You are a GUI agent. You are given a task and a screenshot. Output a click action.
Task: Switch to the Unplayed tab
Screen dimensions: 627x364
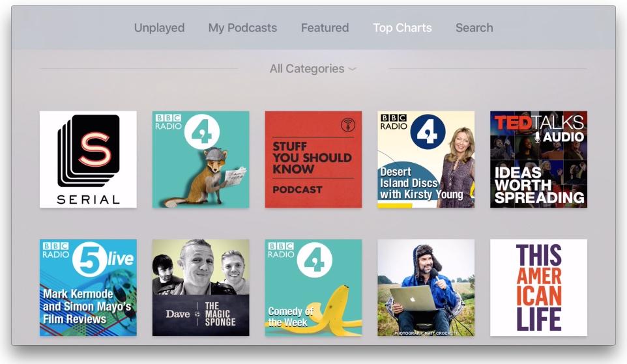click(159, 27)
